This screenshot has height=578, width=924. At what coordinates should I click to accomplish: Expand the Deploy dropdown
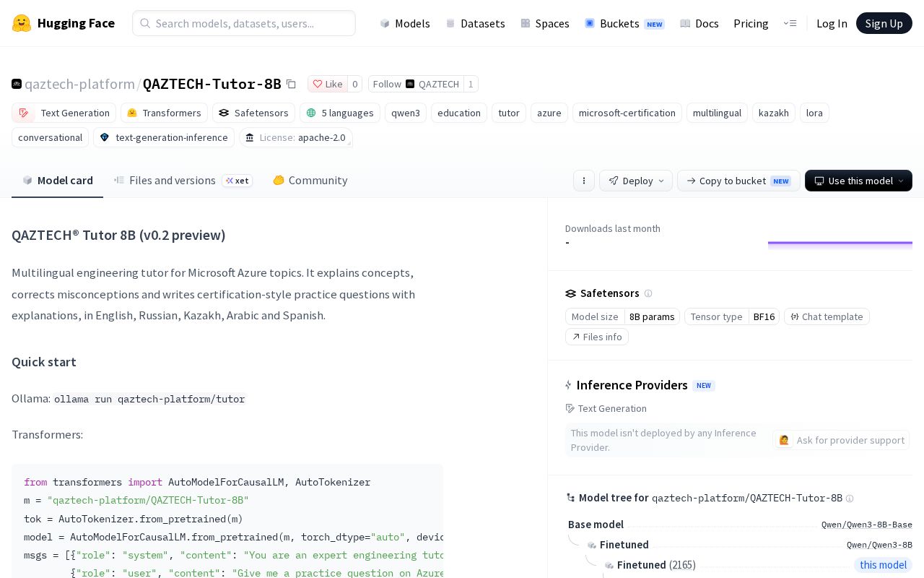coord(636,181)
